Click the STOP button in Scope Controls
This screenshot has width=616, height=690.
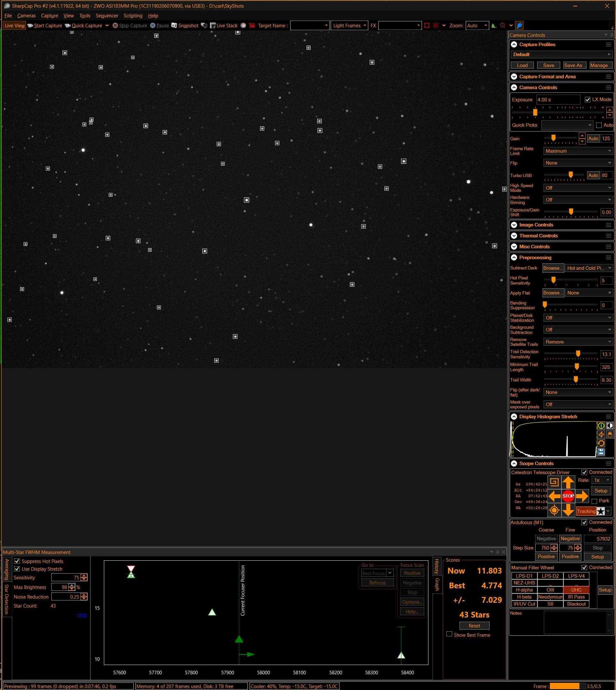(x=568, y=495)
